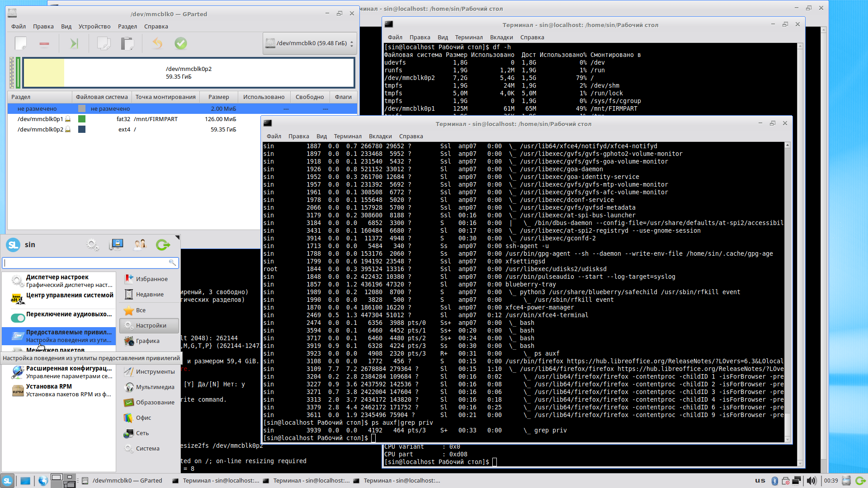Screen dimensions: 868x488
Task: Click the volume icon in system tray
Action: coord(811,480)
